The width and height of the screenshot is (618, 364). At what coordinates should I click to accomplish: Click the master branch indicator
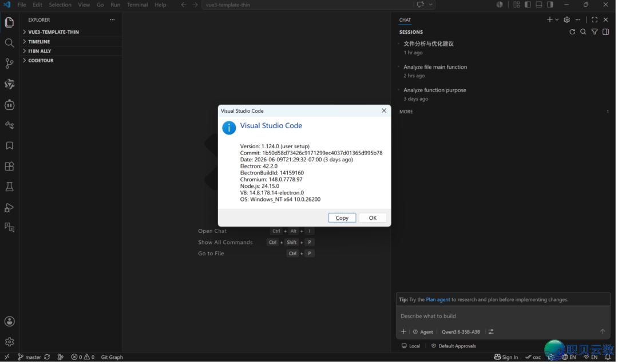(x=30, y=358)
